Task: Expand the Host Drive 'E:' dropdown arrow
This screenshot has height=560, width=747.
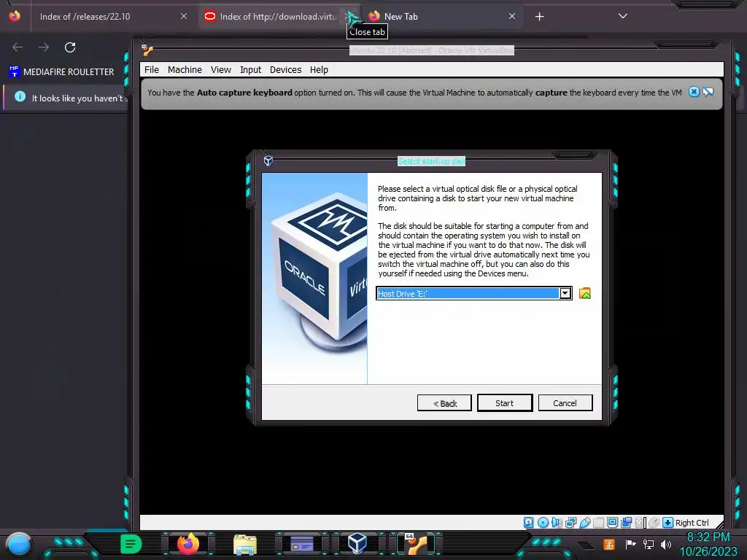Action: (565, 293)
